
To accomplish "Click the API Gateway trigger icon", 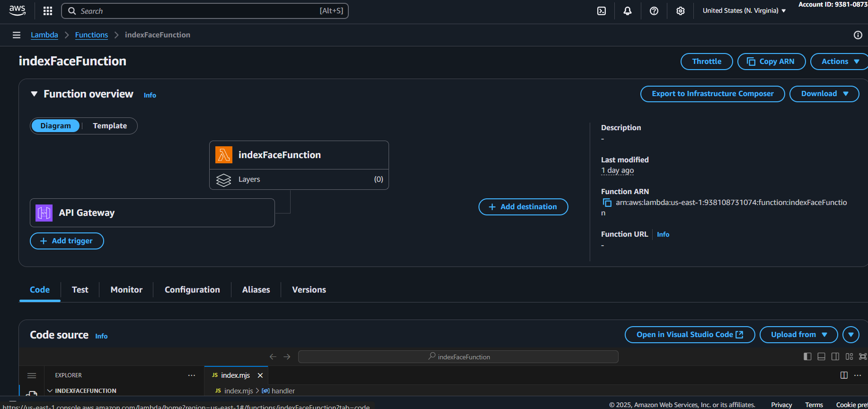I will pyautogui.click(x=44, y=213).
